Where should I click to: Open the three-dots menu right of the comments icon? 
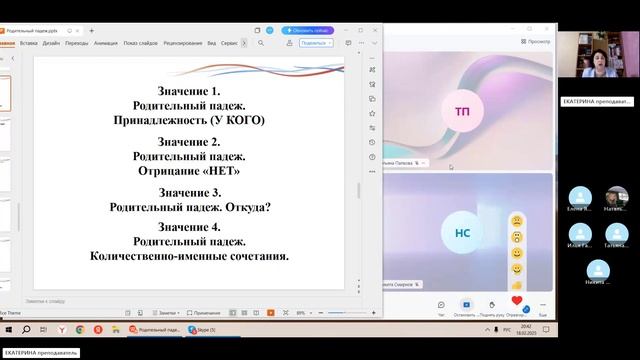tap(361, 43)
